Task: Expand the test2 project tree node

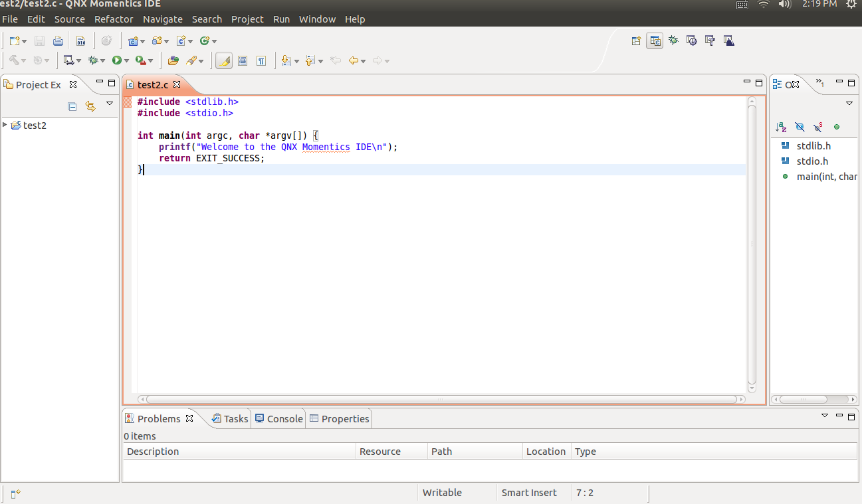Action: pyautogui.click(x=5, y=125)
